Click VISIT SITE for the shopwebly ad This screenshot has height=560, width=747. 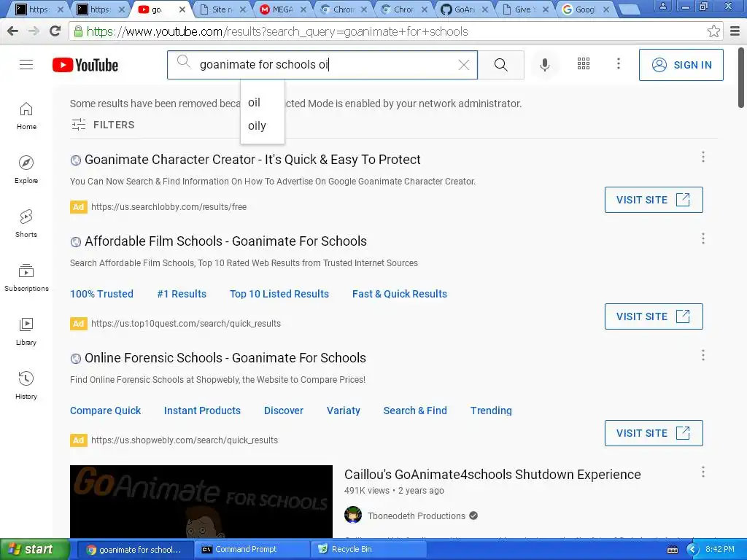click(x=654, y=433)
